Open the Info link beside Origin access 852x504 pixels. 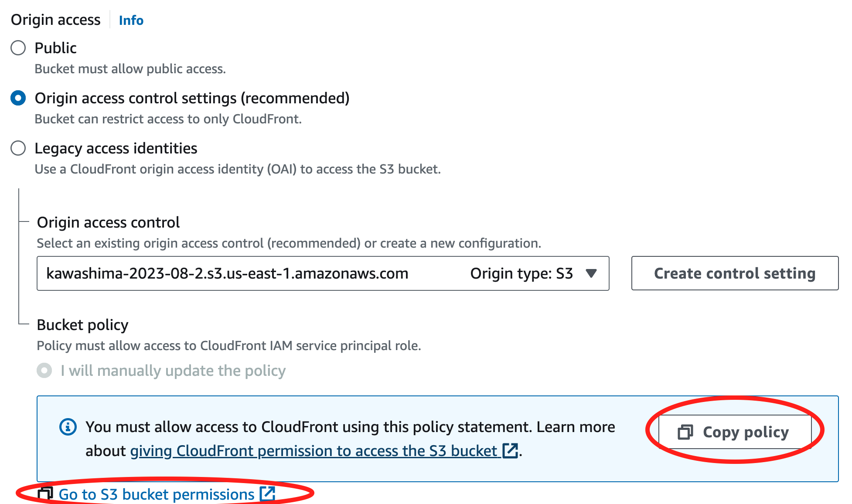pyautogui.click(x=131, y=20)
